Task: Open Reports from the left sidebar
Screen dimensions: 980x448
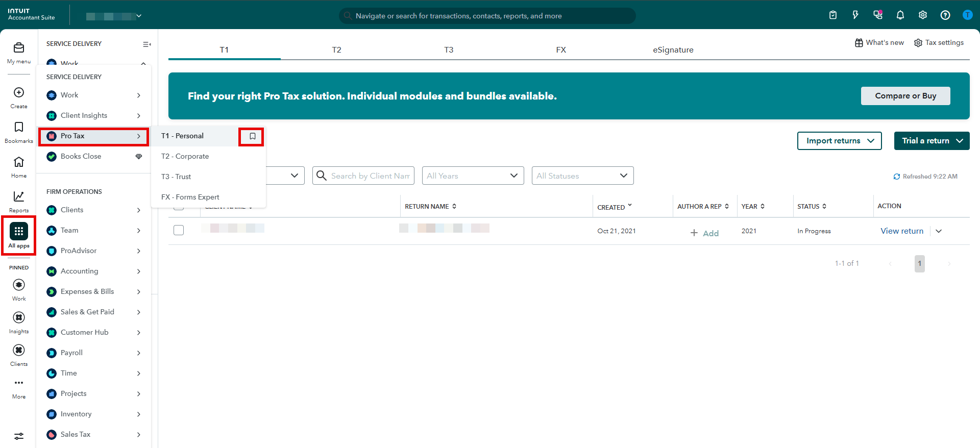Action: coord(19,197)
